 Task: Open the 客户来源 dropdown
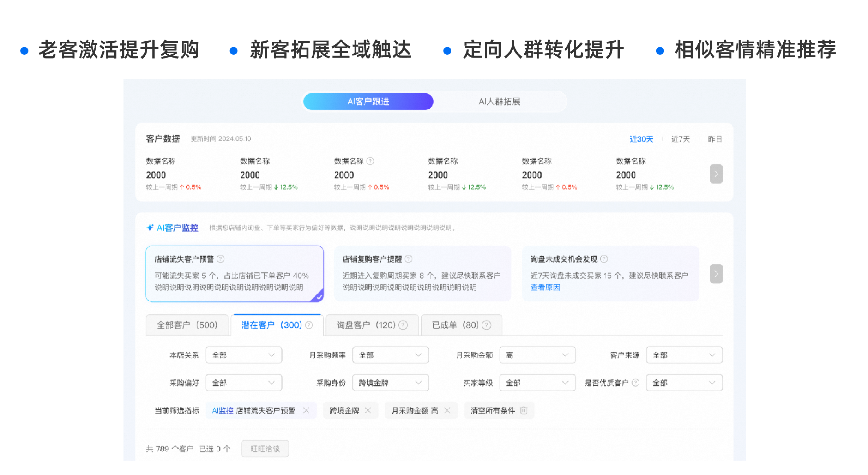pyautogui.click(x=684, y=355)
